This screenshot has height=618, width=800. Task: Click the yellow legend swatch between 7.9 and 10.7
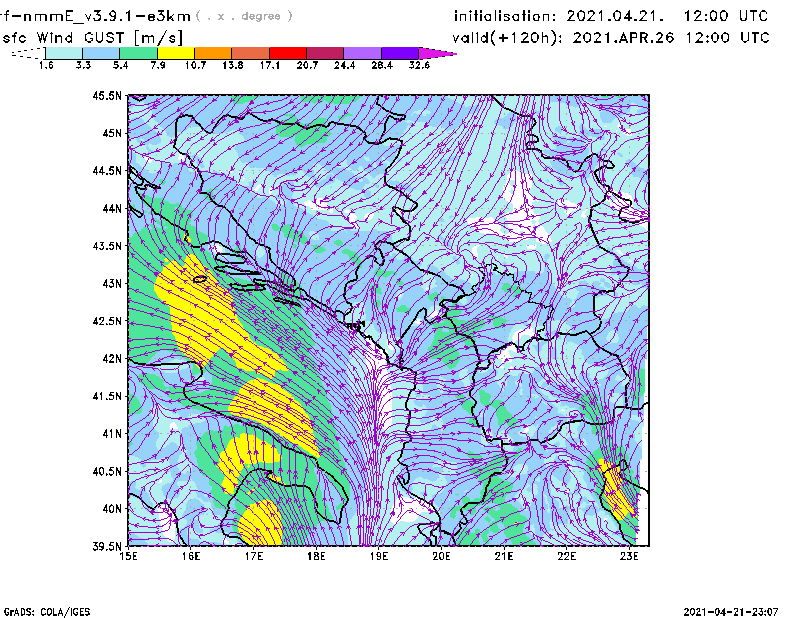point(176,53)
